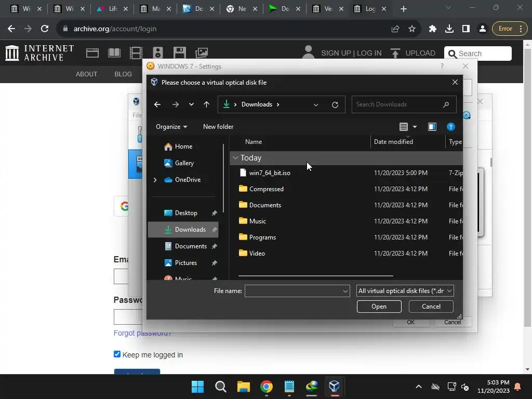Click OK in WINDOWS 7 Settings
This screenshot has height=399, width=532.
point(411,322)
